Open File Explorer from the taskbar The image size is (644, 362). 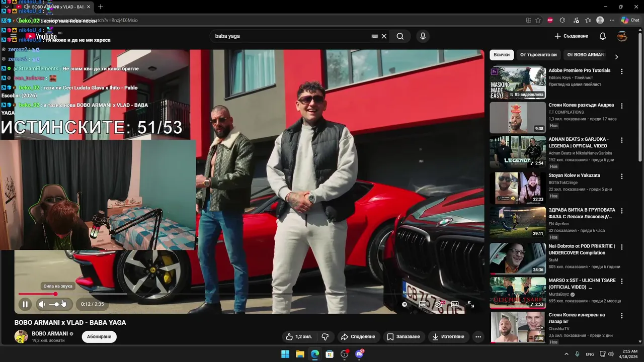tap(300, 354)
